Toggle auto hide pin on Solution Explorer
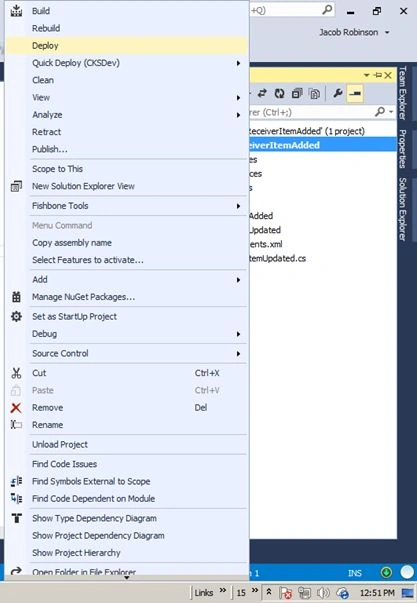The width and height of the screenshot is (417, 603). click(378, 75)
